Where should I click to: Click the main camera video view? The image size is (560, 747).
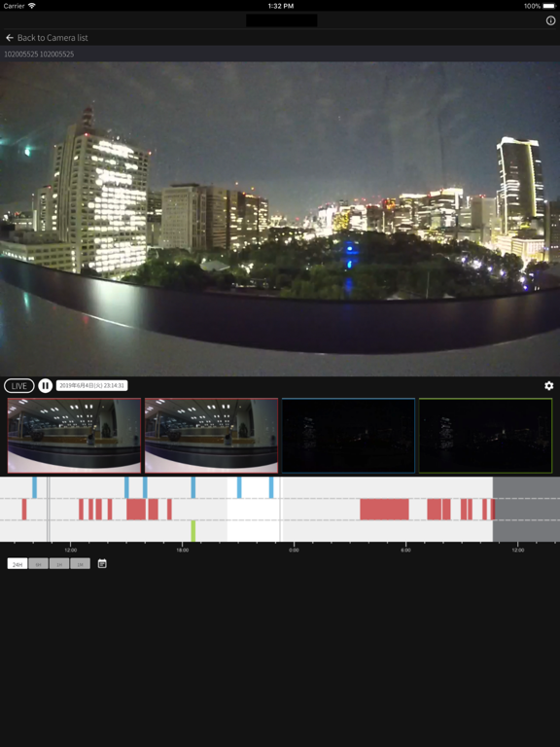(x=280, y=219)
